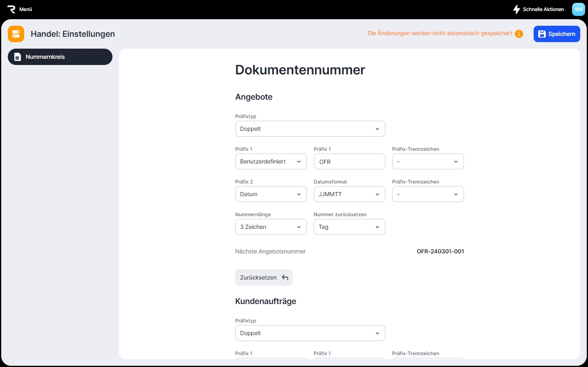The height and width of the screenshot is (367, 588).
Task: Select the Nummernkreis sidebar item
Action: [x=60, y=57]
